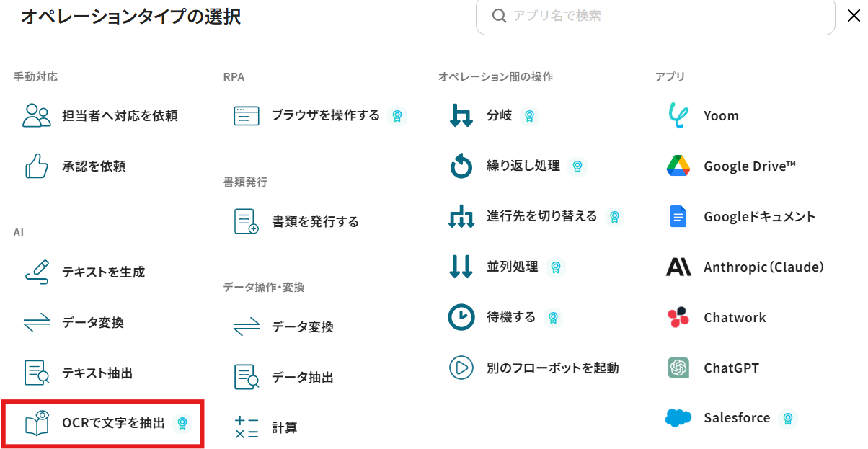Click the loop arrow icon for 繰り返し処理
The width and height of the screenshot is (868, 449).
[x=461, y=166]
